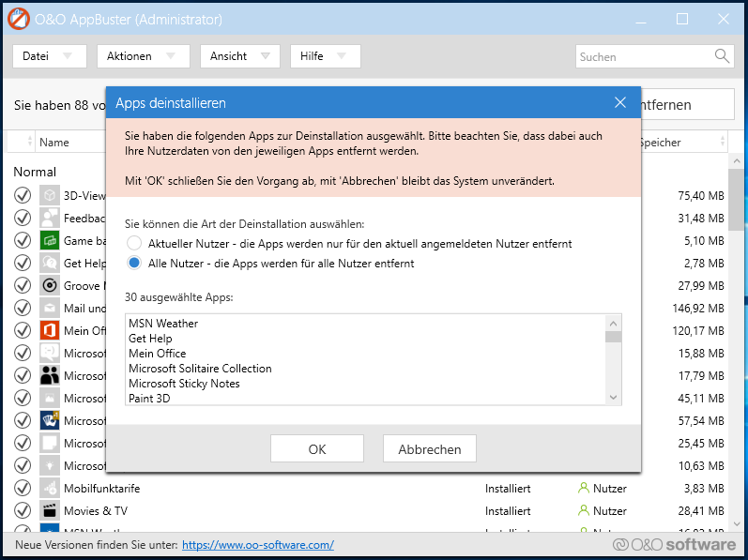Screen dimensions: 748x560
Task: Open the Hilfe menu
Action: pos(325,56)
